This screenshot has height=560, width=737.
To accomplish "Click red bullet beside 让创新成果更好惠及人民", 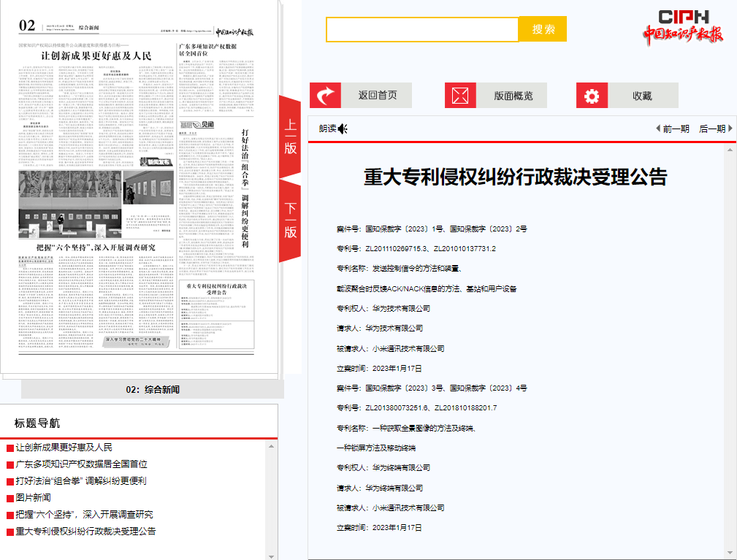I will 10,448.
